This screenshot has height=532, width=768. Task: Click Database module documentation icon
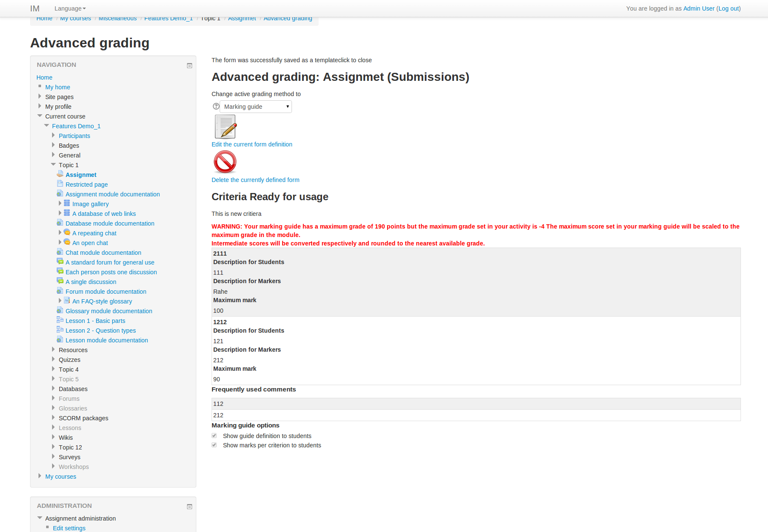coord(60,223)
